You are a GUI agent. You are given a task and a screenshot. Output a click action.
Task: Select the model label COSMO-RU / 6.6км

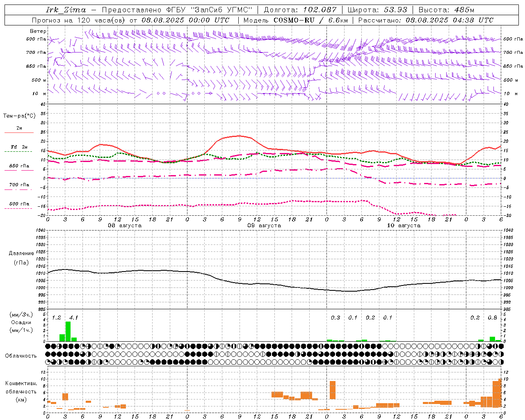311,20
